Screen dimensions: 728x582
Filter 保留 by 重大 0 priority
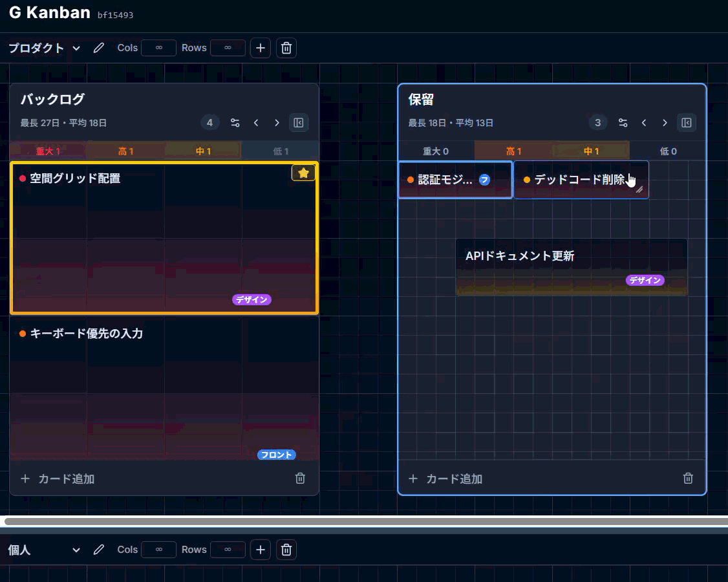(436, 151)
